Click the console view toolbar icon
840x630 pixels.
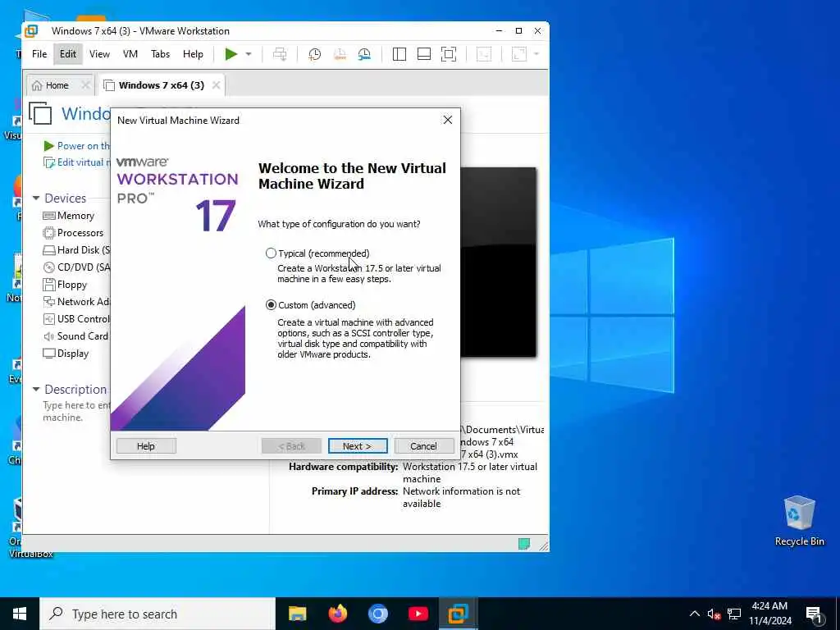pos(484,54)
